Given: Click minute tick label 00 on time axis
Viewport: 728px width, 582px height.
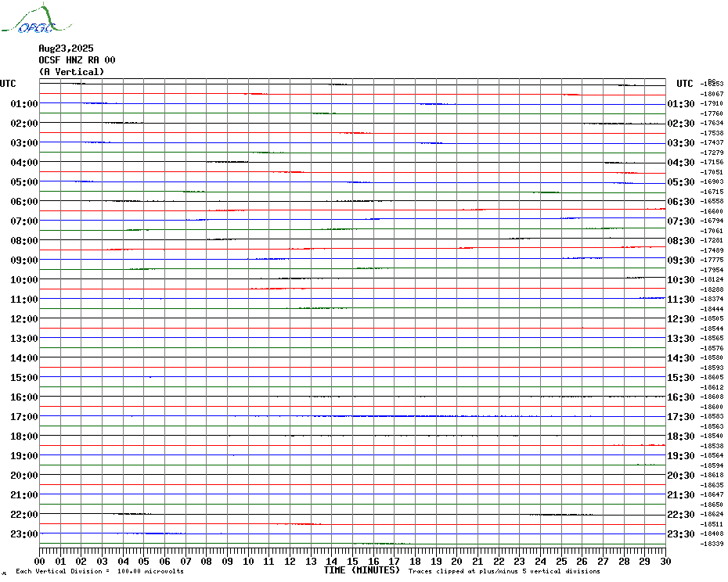Looking at the screenshot, I should 40,562.
